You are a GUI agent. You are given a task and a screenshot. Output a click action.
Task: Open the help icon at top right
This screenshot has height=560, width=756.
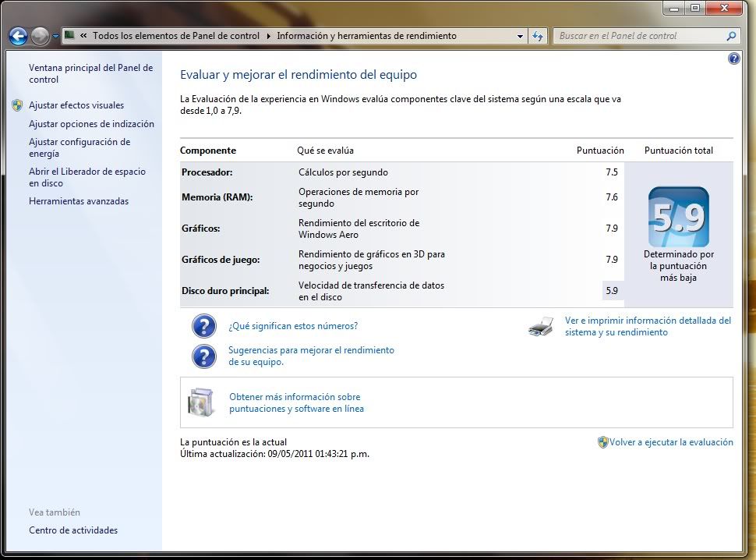(x=734, y=58)
